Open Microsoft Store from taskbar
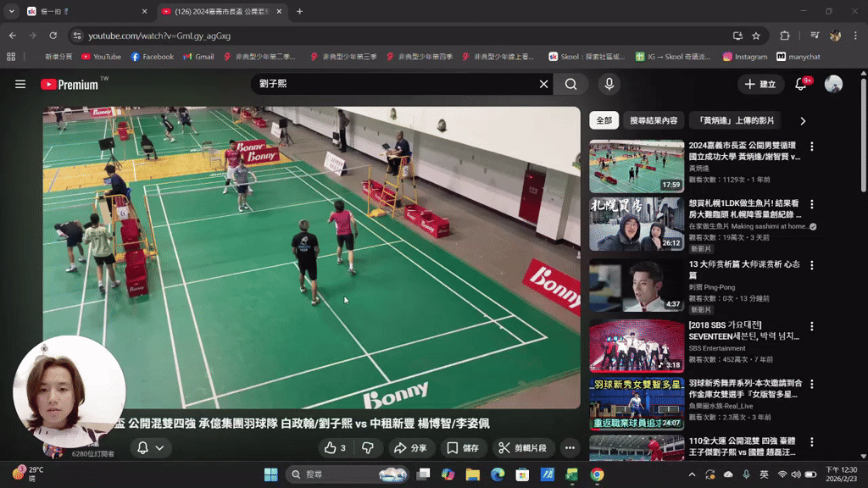This screenshot has width=868, height=488. 522,474
